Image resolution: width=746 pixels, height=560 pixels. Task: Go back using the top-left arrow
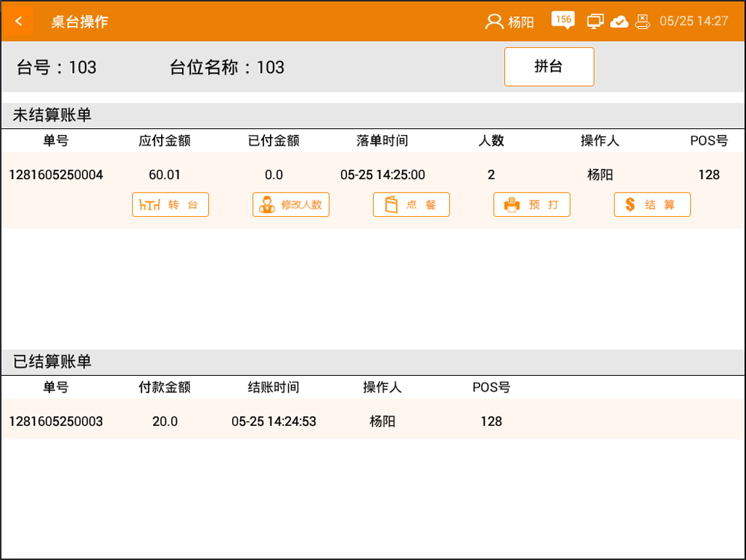pyautogui.click(x=18, y=21)
